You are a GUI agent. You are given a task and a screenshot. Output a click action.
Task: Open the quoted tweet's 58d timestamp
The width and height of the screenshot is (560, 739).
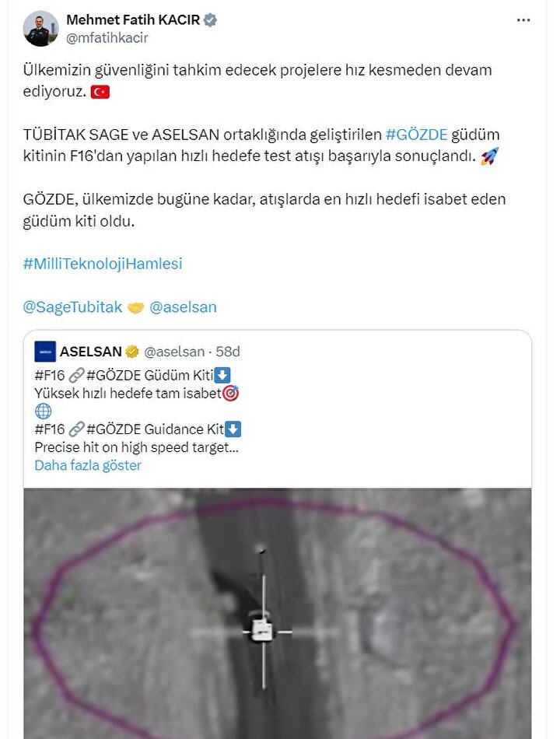tap(228, 352)
